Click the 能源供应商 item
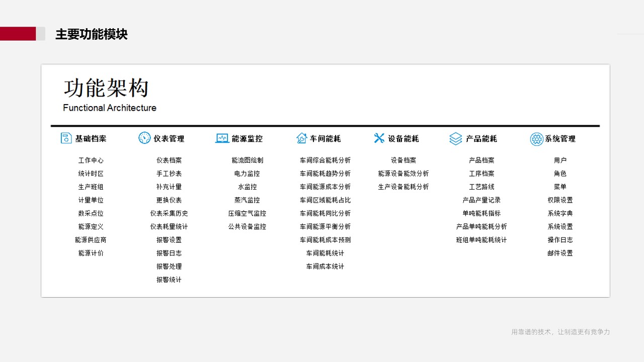 (91, 240)
